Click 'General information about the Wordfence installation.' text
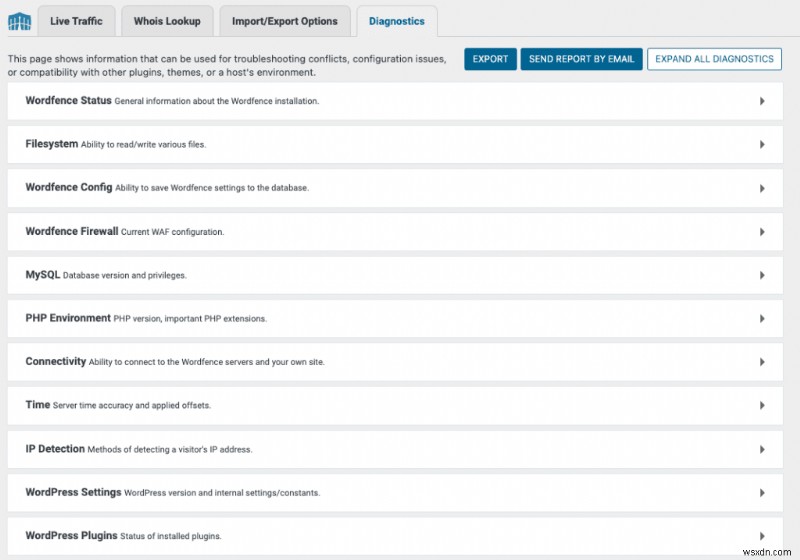Screen dimensions: 800x560 coord(217,101)
